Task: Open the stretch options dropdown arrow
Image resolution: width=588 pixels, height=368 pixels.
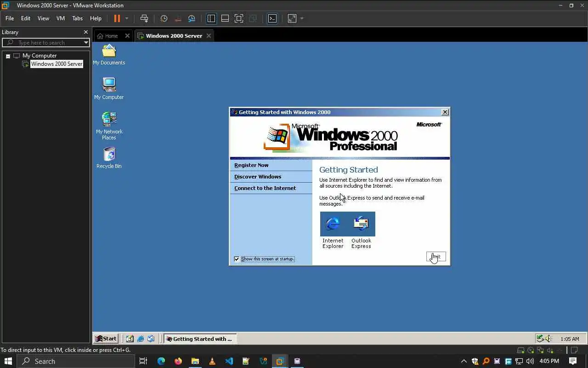Action: click(x=302, y=18)
